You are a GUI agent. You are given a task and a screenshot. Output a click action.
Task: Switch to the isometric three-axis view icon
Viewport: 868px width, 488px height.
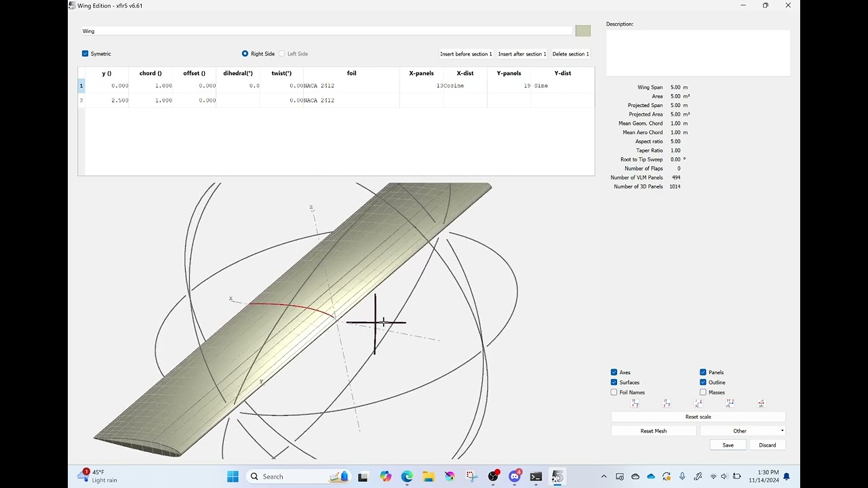[730, 403]
